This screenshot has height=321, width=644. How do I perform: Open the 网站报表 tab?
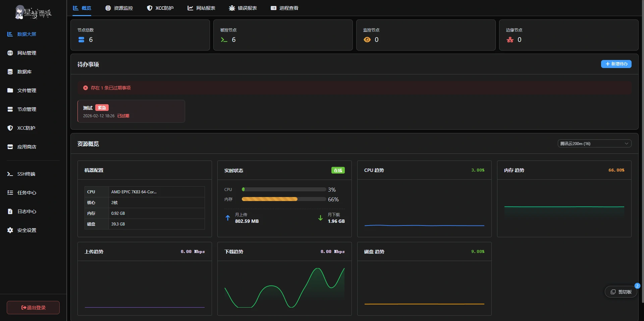(201, 8)
